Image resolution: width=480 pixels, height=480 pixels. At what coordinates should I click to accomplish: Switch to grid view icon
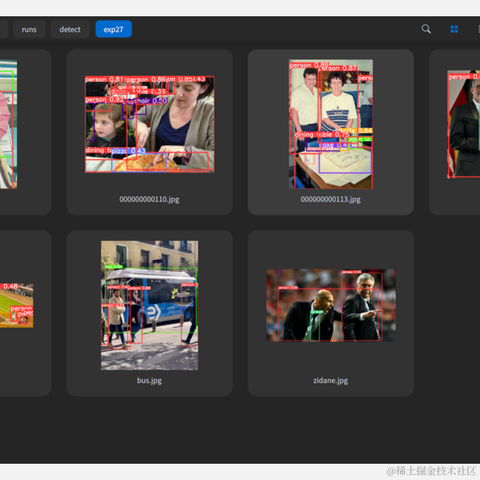point(454,29)
